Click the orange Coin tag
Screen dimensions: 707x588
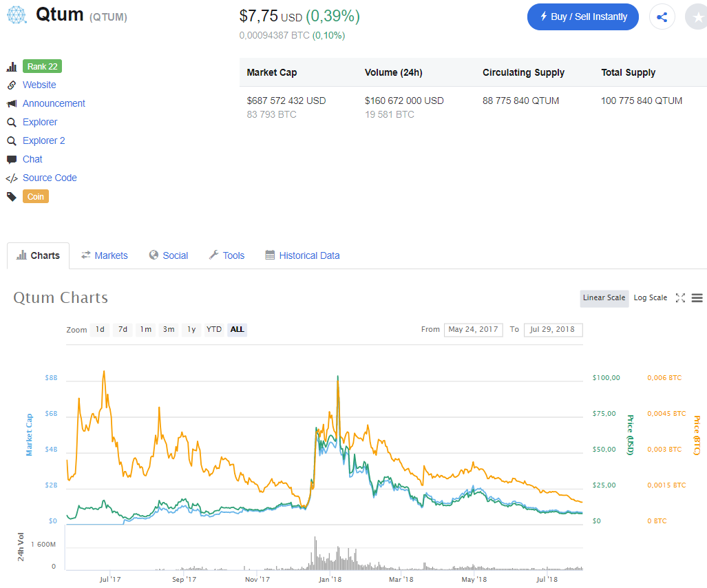pyautogui.click(x=36, y=197)
